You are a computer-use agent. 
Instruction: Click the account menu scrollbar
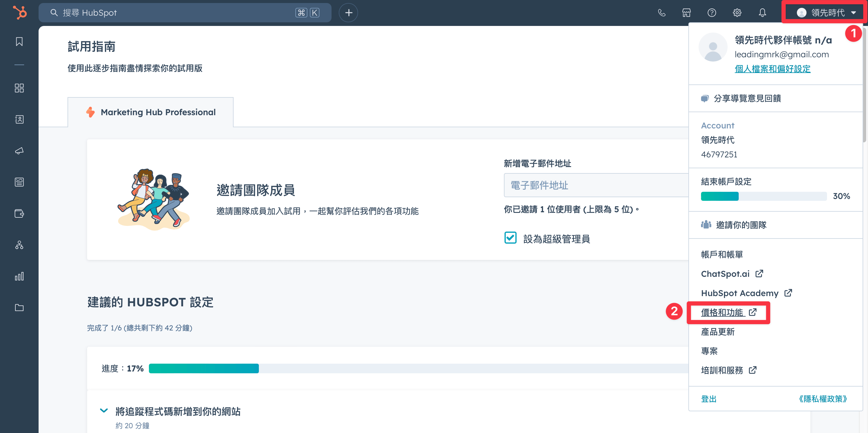coord(865,84)
